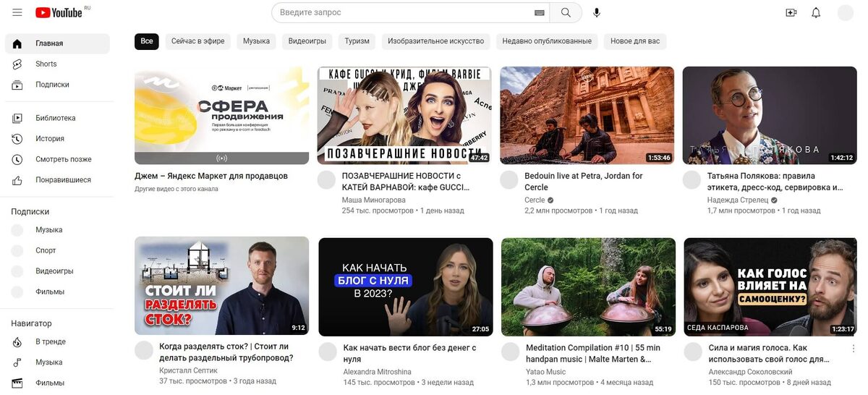868x395 pixels.
Task: Select the Все filter chip
Action: tap(147, 41)
